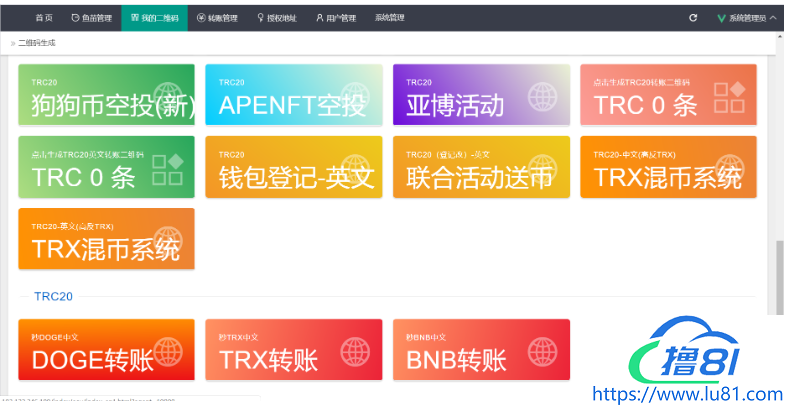The image size is (788, 405).
Task: Click globe icon on BNB转账 card
Action: click(543, 353)
